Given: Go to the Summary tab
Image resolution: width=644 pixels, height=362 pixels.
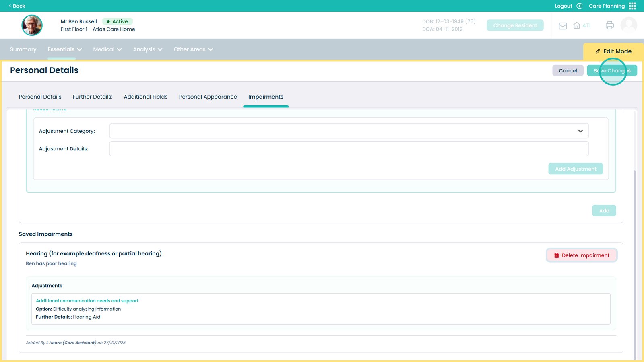Looking at the screenshot, I should (23, 49).
